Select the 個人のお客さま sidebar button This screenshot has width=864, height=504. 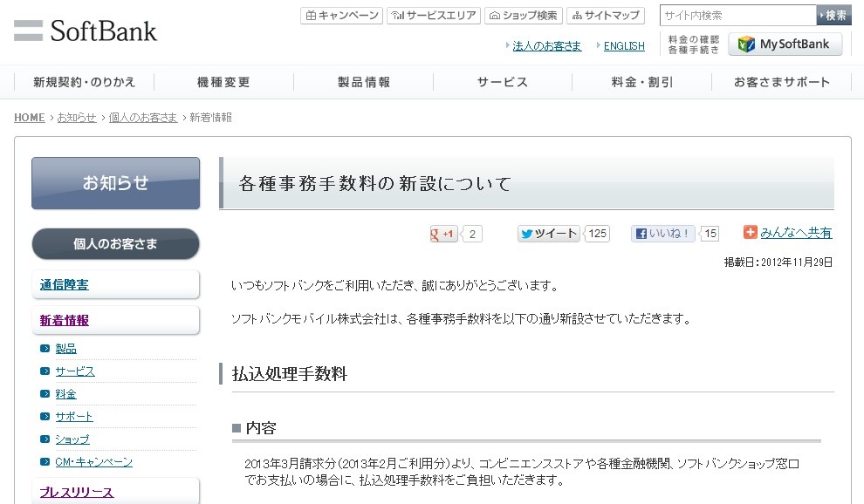coord(116,243)
